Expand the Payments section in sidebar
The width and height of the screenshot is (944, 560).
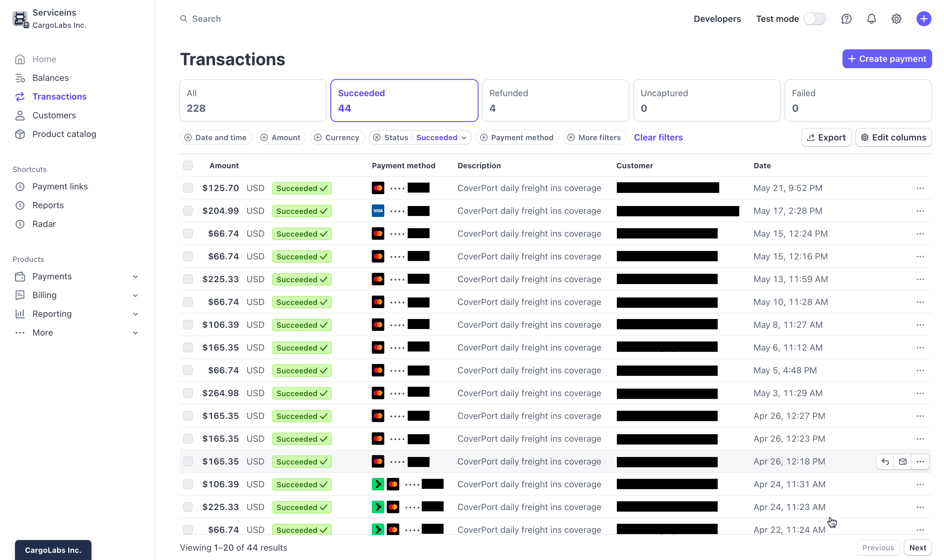(x=135, y=277)
